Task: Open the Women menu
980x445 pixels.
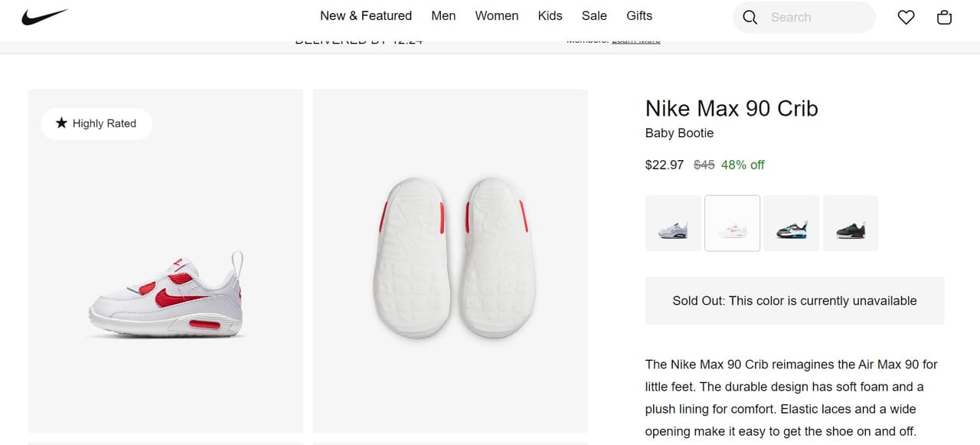Action: pyautogui.click(x=496, y=15)
